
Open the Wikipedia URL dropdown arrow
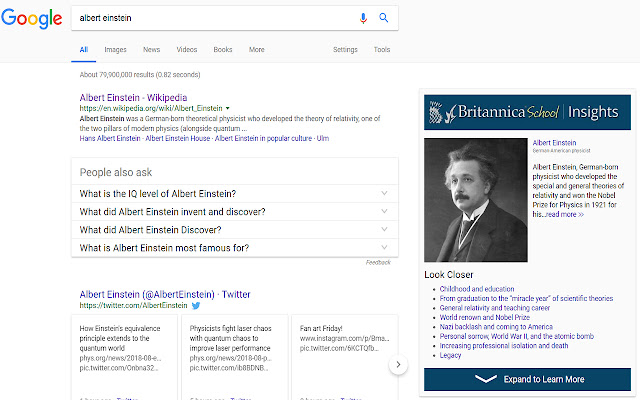(x=227, y=108)
